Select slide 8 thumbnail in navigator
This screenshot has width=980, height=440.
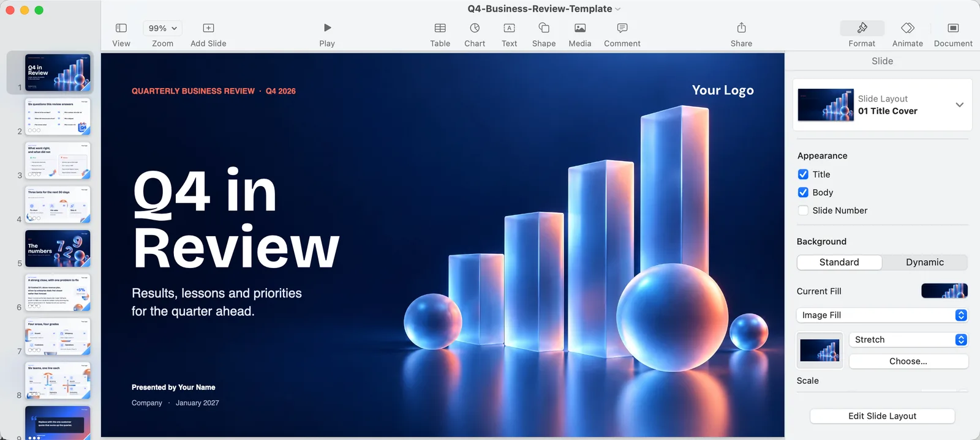point(58,381)
